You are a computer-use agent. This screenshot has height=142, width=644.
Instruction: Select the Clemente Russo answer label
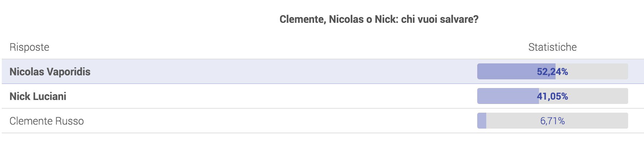[x=47, y=121]
